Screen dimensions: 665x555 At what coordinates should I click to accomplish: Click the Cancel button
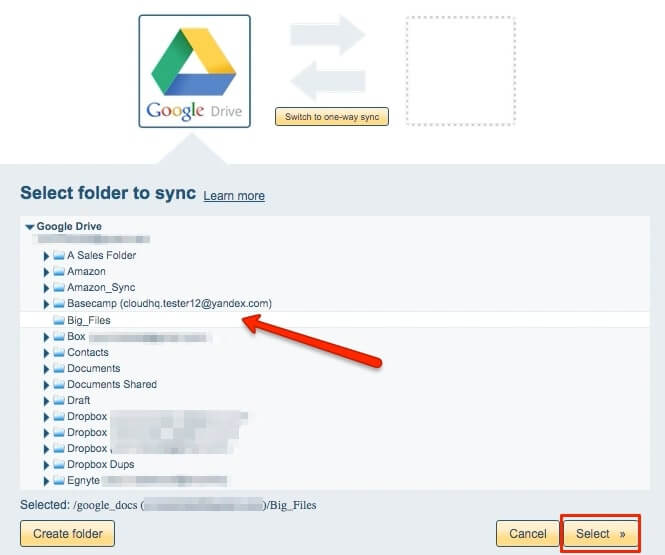(528, 533)
